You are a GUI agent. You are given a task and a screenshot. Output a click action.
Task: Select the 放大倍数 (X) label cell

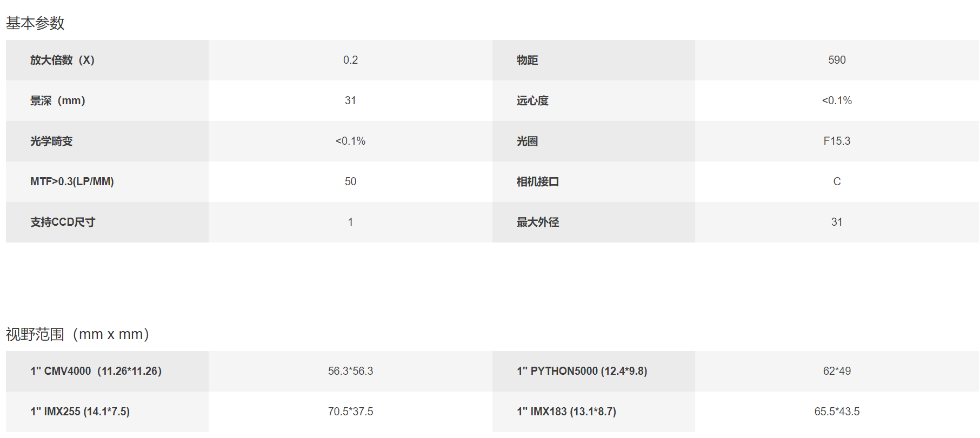[x=107, y=60]
